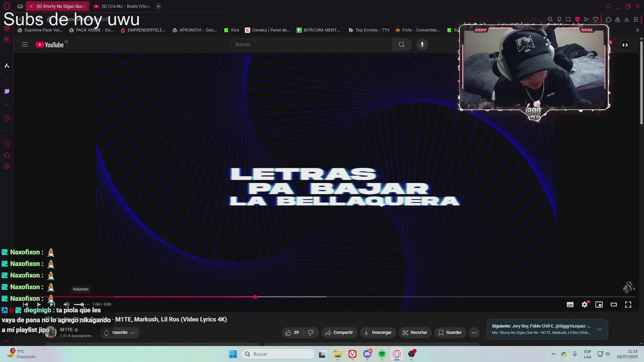Switch to the Cris MJ - Braile tab
Image resolution: width=644 pixels, height=362 pixels.
point(122,7)
